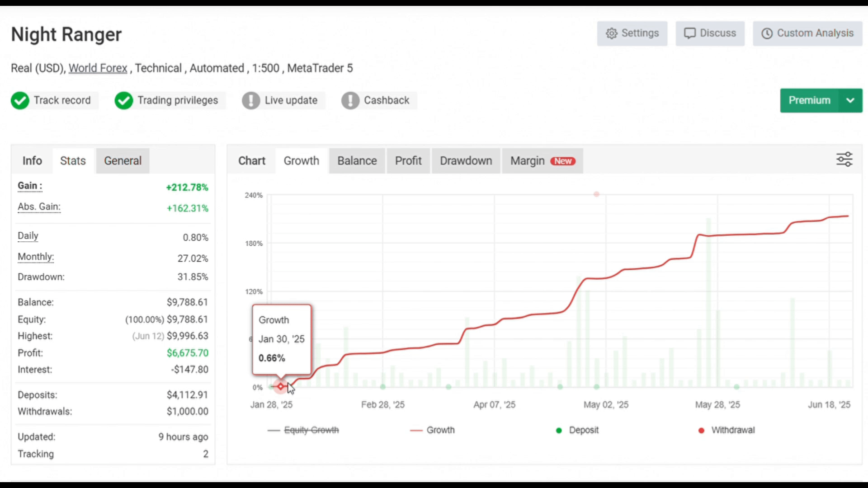Click the Abs. Gain label
This screenshot has width=868, height=488.
[x=39, y=207]
